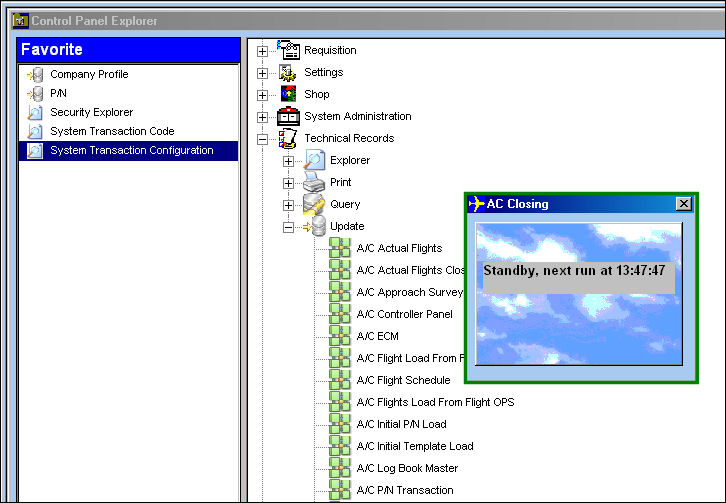Collapse the Update subnode

tap(288, 227)
